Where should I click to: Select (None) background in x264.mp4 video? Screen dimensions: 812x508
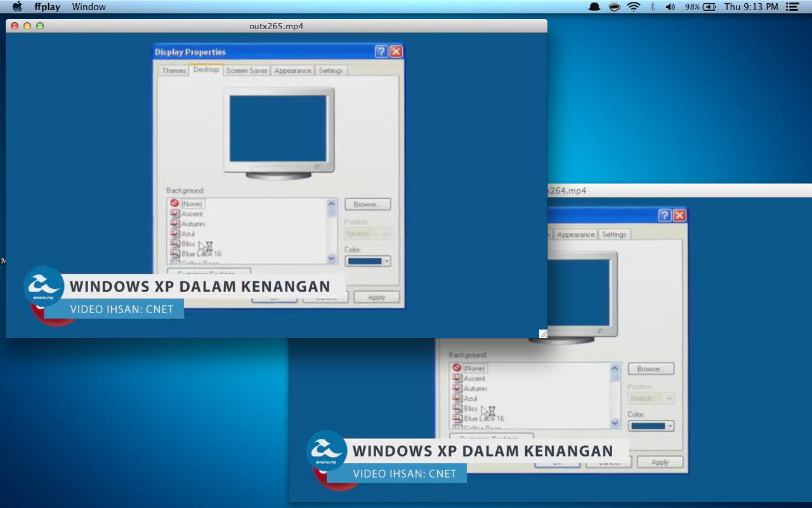tap(469, 368)
